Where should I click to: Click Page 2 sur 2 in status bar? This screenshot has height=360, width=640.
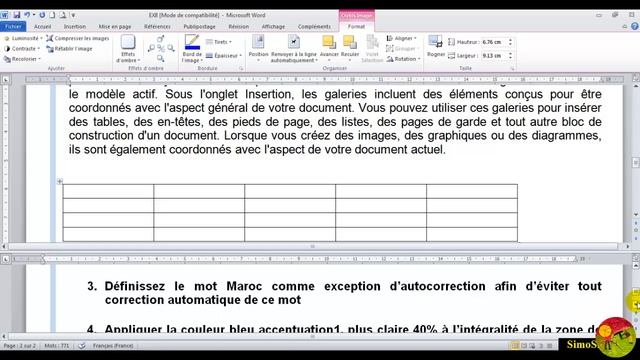pos(19,346)
